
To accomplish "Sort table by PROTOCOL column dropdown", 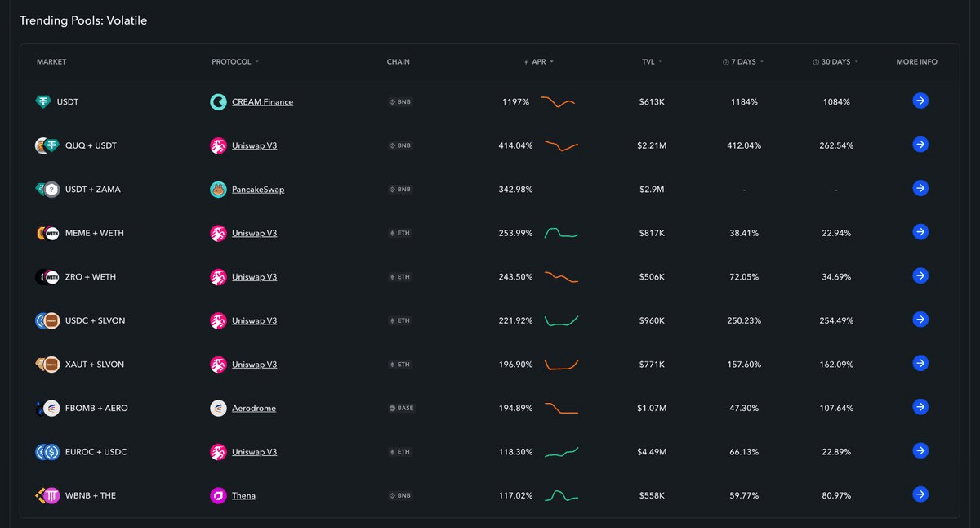I will [x=235, y=62].
